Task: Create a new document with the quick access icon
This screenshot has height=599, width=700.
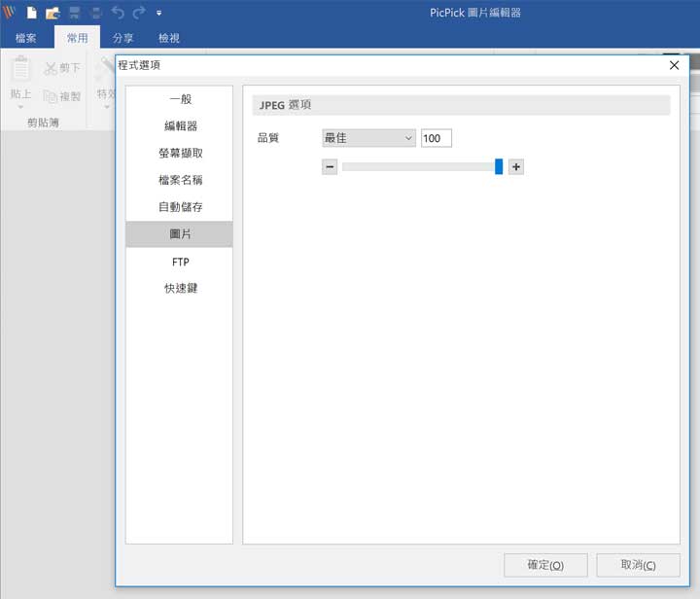Action: point(32,13)
